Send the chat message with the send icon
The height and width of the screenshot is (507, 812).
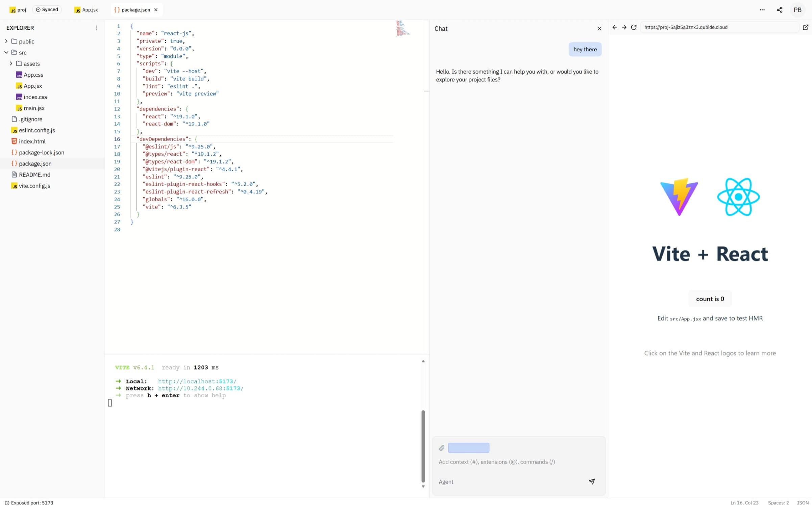(x=592, y=481)
